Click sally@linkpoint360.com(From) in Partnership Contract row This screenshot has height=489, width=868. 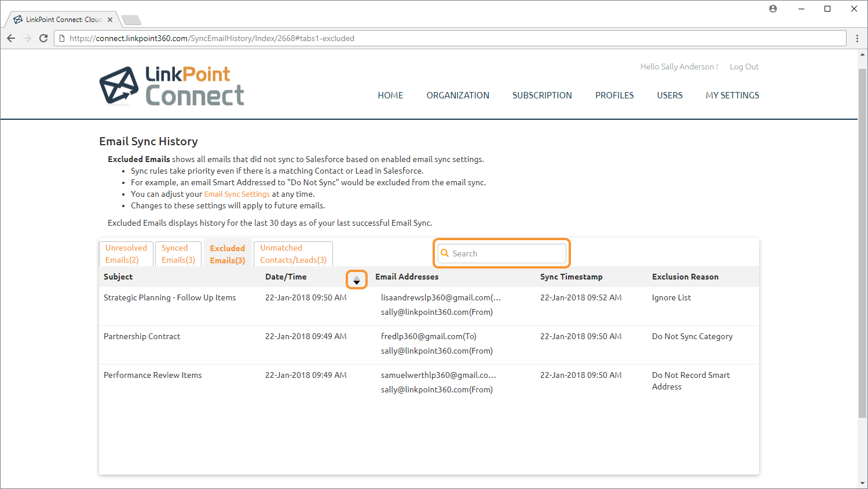pyautogui.click(x=437, y=351)
